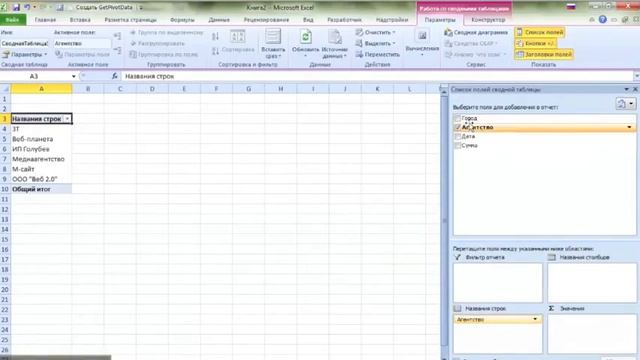Click the sort ascending A-Z icon

(x=216, y=37)
